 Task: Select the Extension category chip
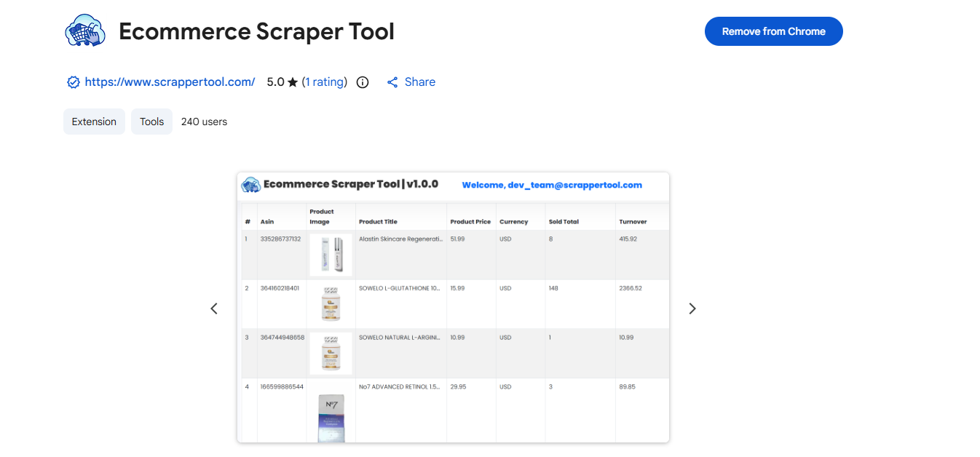94,121
